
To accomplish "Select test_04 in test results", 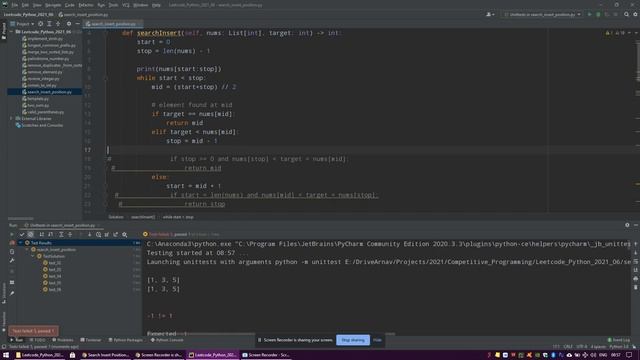I will tap(52, 276).
